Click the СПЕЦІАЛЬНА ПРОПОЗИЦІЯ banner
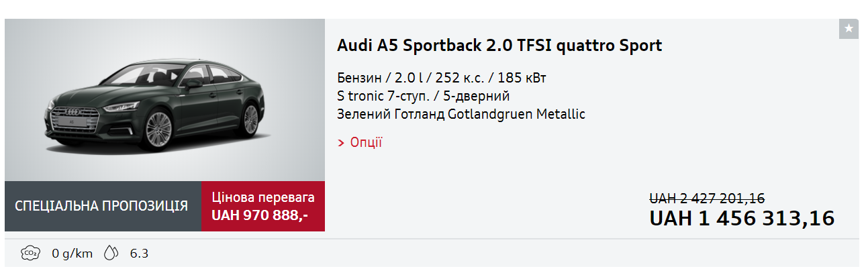Screen dimensions: 868x271 tap(102, 206)
